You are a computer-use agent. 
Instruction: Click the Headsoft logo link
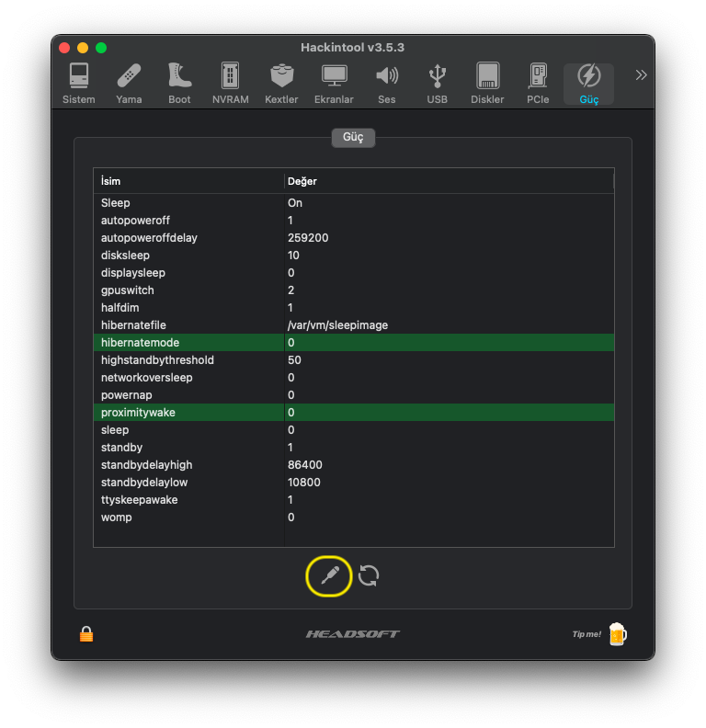tap(353, 634)
